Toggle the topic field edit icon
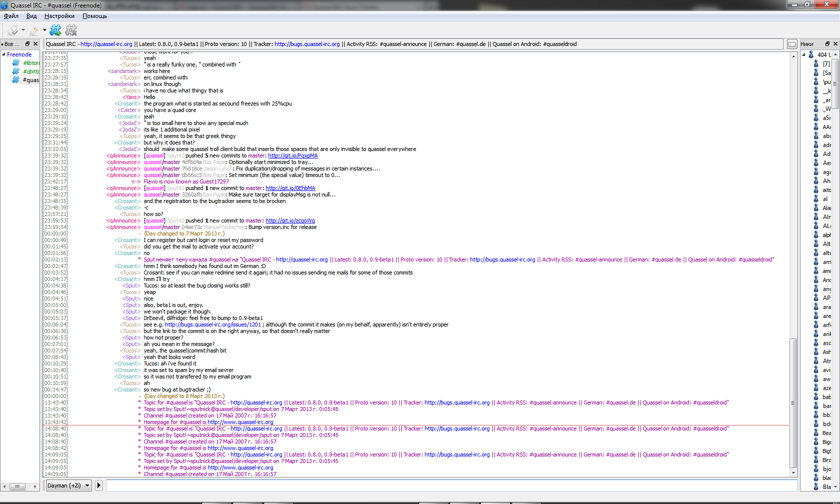Image resolution: width=840 pixels, height=504 pixels. point(792,44)
